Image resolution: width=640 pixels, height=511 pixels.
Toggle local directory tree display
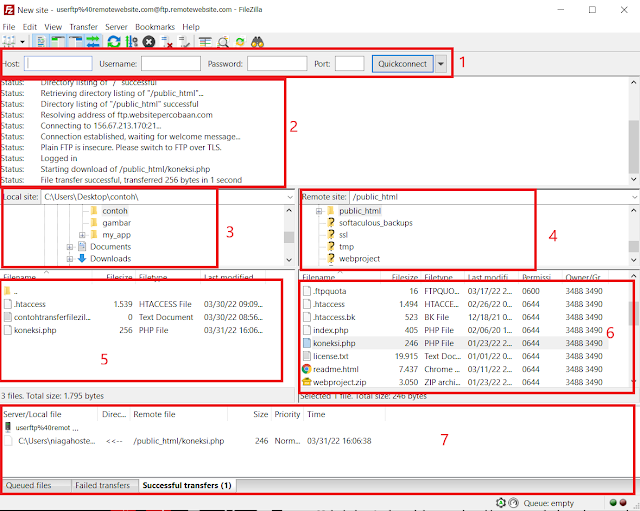click(x=58, y=41)
